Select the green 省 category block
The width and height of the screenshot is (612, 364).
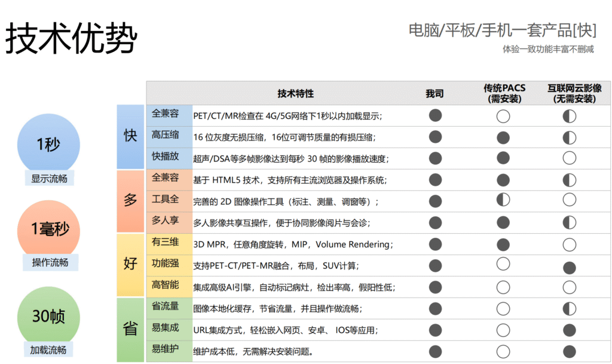click(130, 329)
